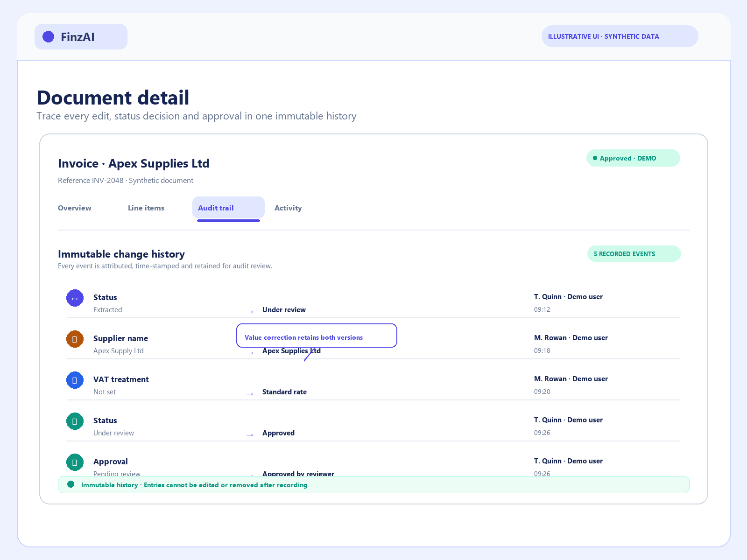This screenshot has width=747, height=560.
Task: Select the Audit trail tab
Action: [228, 208]
